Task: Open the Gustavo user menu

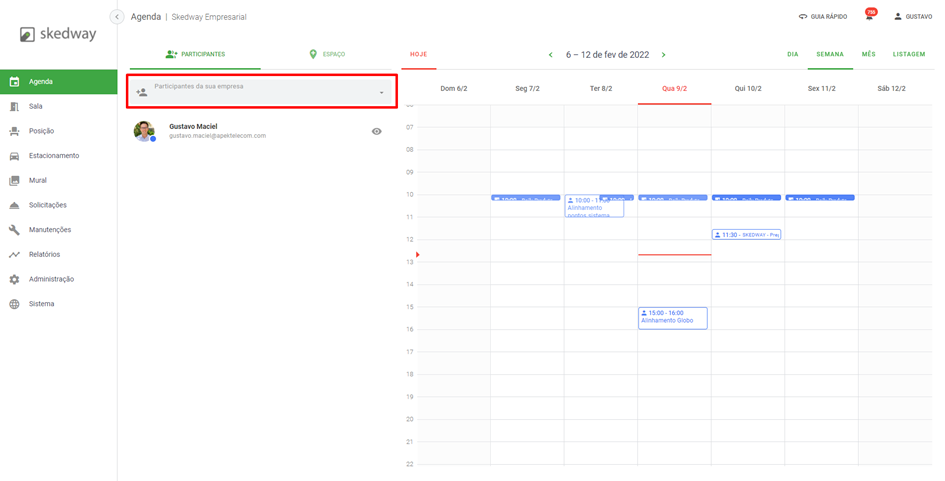Action: (913, 17)
